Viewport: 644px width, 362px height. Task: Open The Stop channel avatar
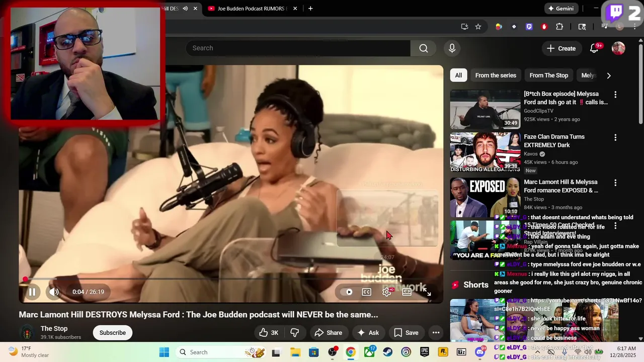tap(27, 332)
